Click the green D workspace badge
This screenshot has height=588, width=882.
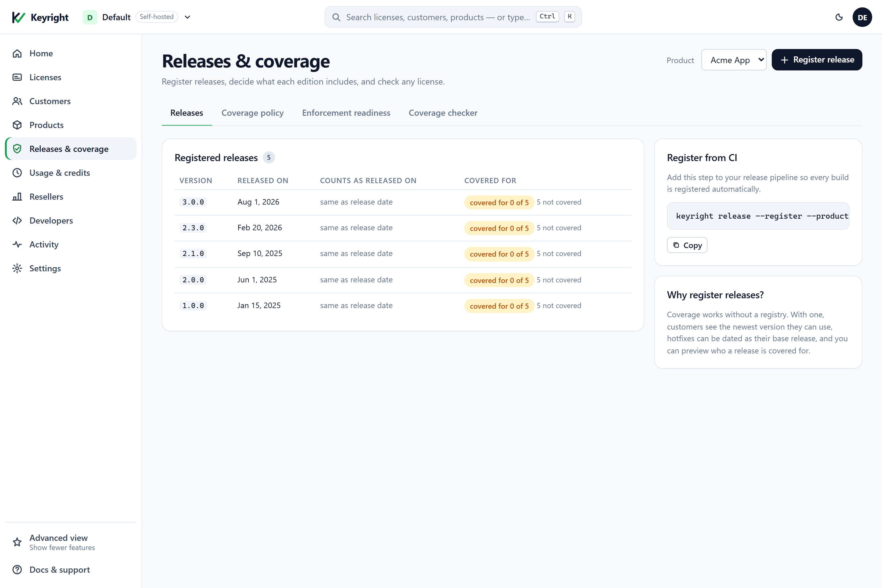pos(90,17)
